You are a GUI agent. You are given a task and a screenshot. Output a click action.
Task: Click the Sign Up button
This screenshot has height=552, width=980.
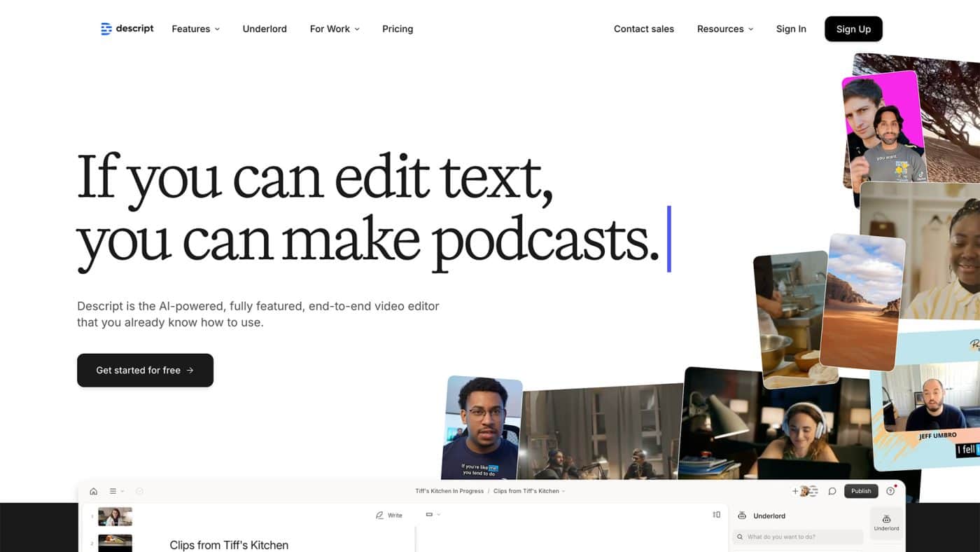click(x=853, y=29)
